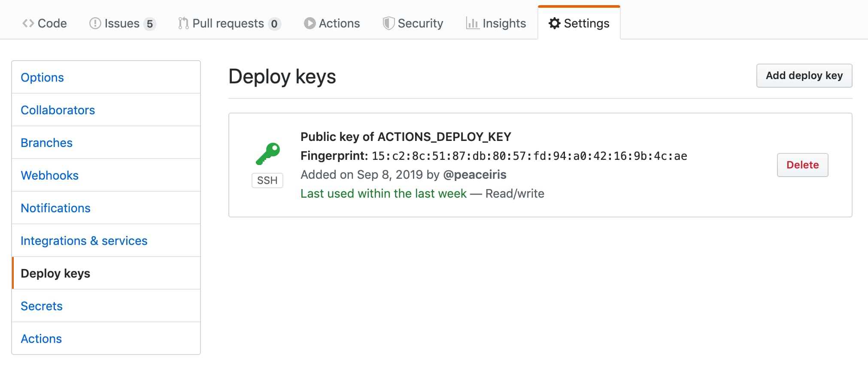This screenshot has width=868, height=373.
Task: Click the Pull requests icon
Action: (183, 23)
